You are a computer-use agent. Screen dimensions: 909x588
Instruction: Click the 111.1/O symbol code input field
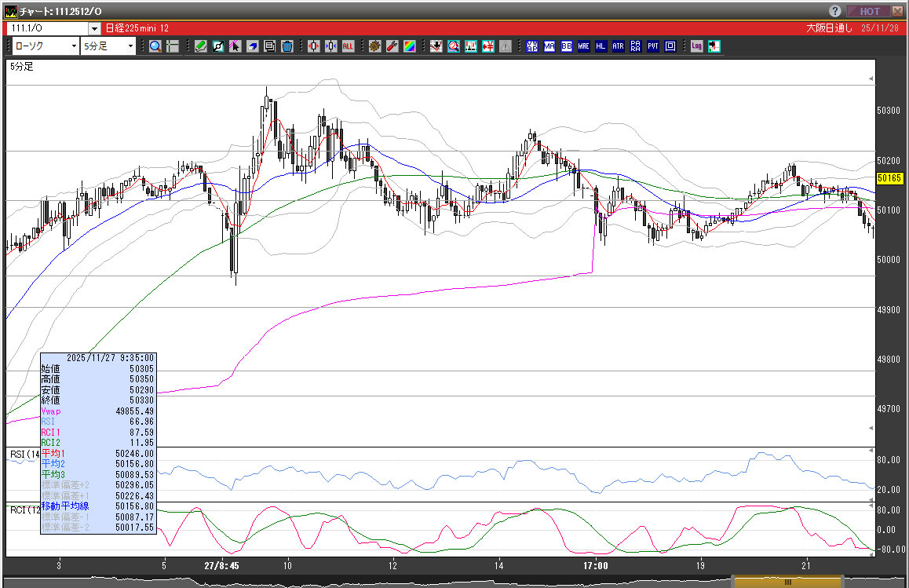47,28
